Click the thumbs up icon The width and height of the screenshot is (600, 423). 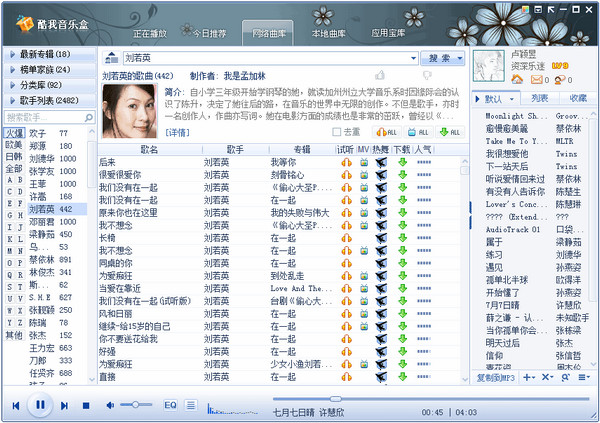(x=380, y=75)
